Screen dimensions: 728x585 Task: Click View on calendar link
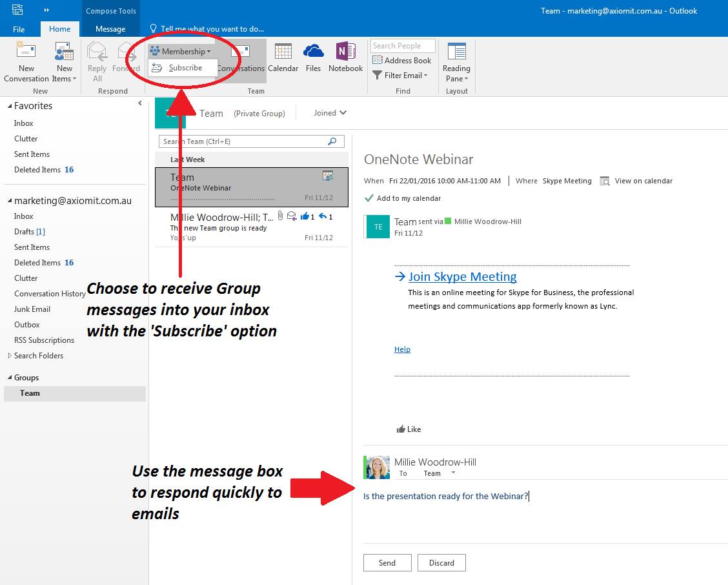(643, 181)
